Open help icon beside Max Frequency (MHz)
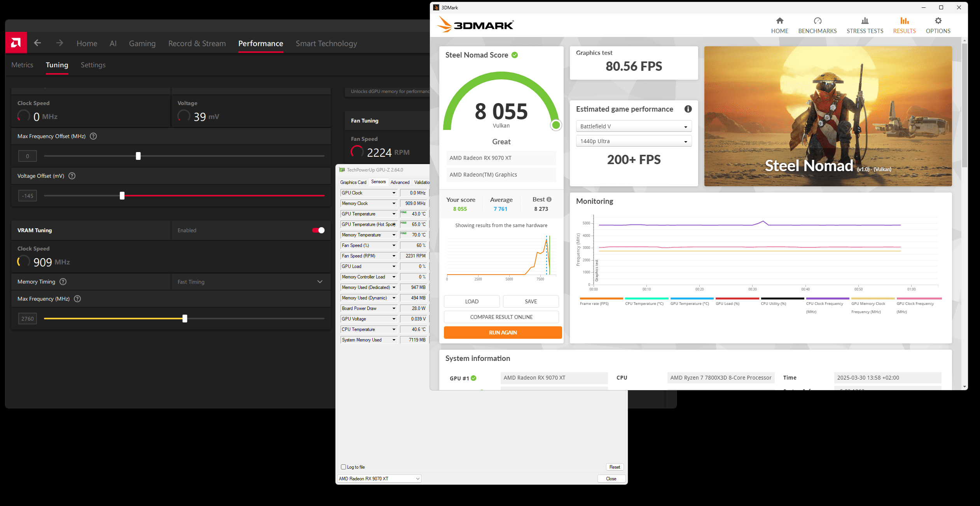 77,299
